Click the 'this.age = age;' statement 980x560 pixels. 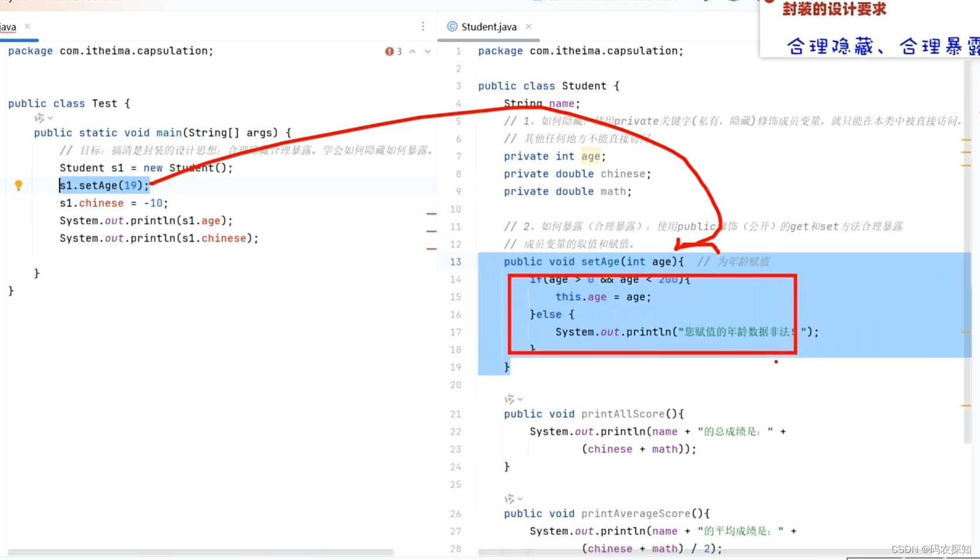[603, 297]
